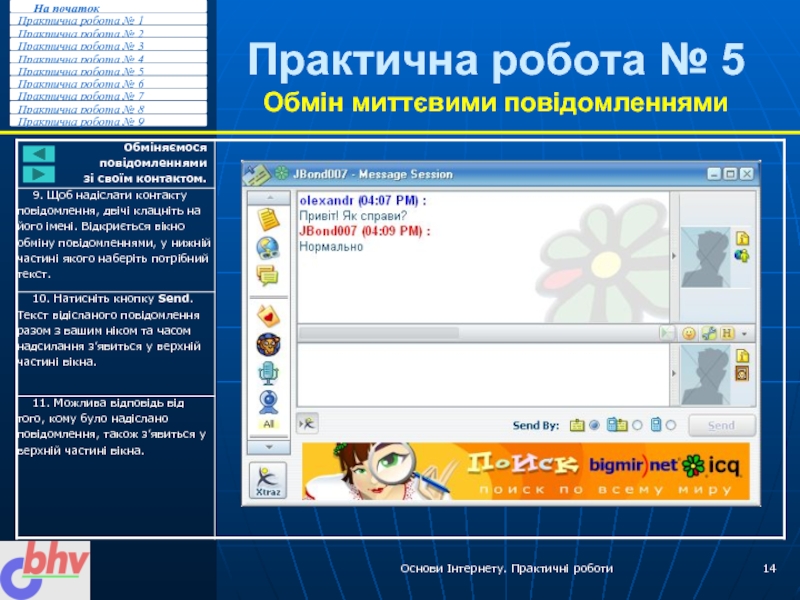
Task: Collapse the lower avatar panel arrow
Action: click(x=674, y=373)
